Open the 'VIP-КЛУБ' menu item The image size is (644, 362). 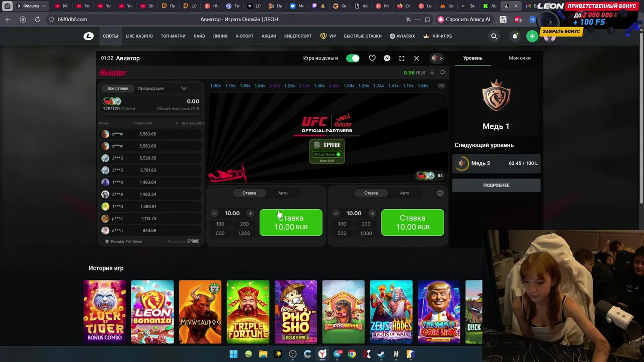click(438, 36)
